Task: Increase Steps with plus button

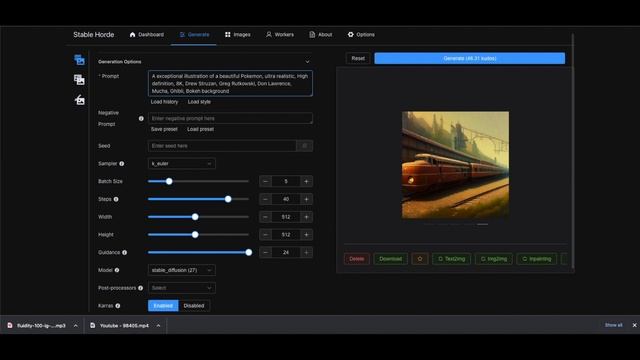Action: point(306,199)
